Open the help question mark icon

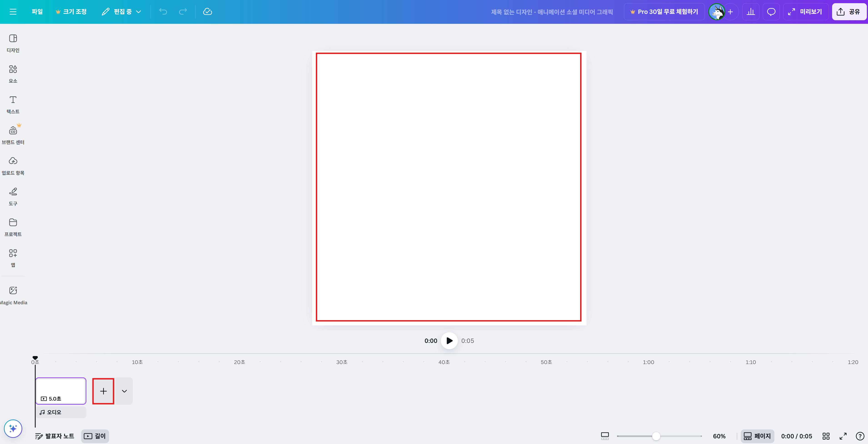click(860, 436)
